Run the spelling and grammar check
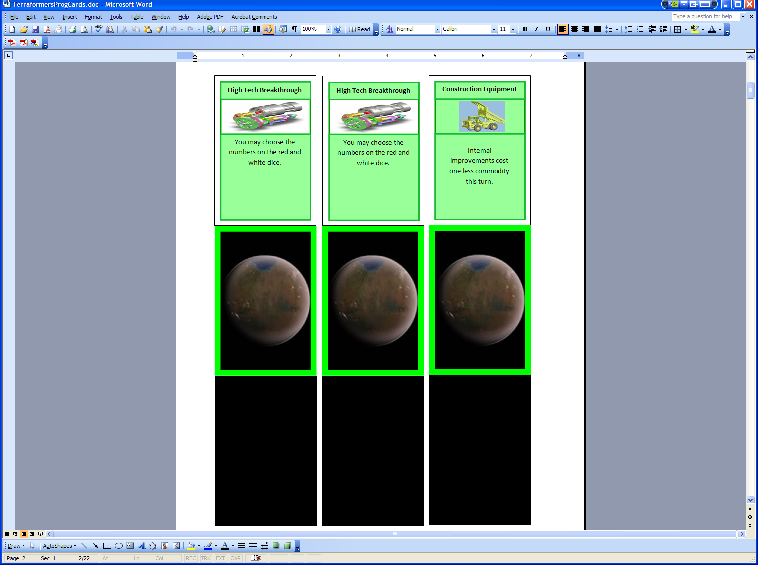 pyautogui.click(x=98, y=29)
